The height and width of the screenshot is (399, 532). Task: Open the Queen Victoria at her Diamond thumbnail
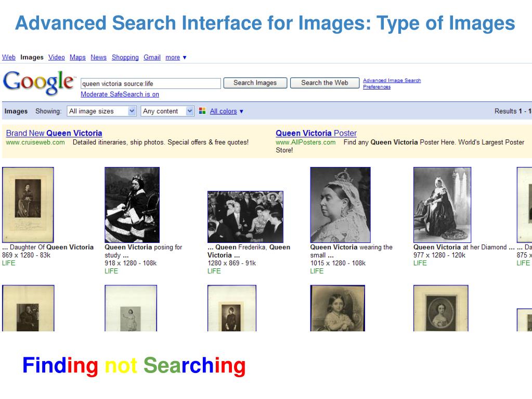(442, 204)
